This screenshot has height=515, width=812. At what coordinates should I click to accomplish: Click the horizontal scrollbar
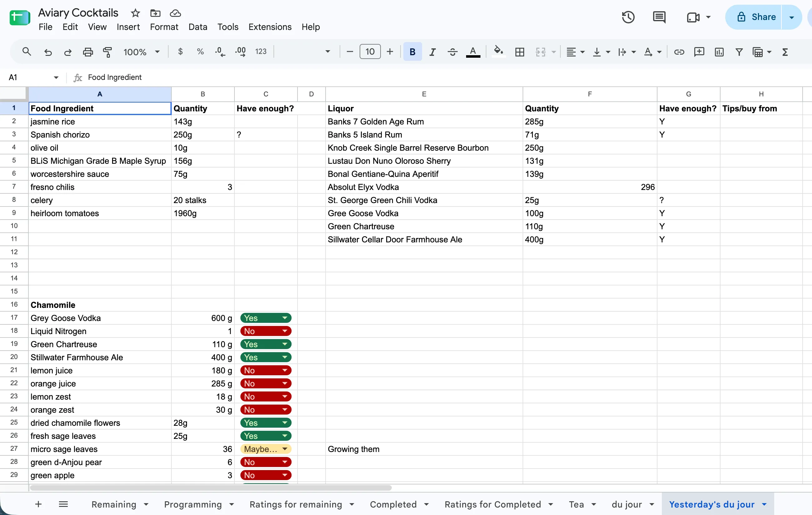pyautogui.click(x=211, y=488)
